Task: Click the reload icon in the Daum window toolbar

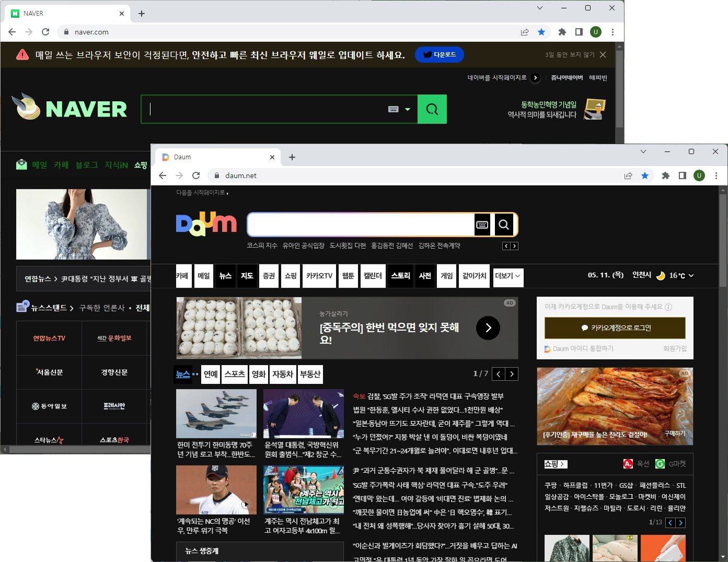Action: [196, 175]
